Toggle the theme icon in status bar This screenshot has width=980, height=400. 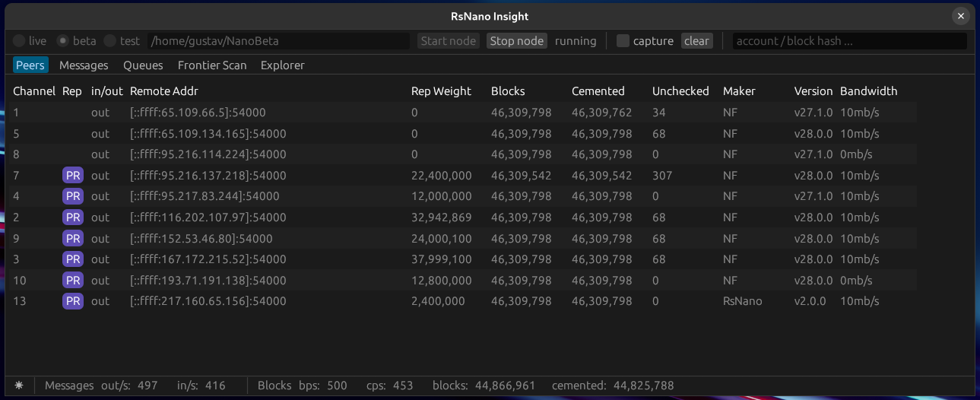tap(19, 386)
